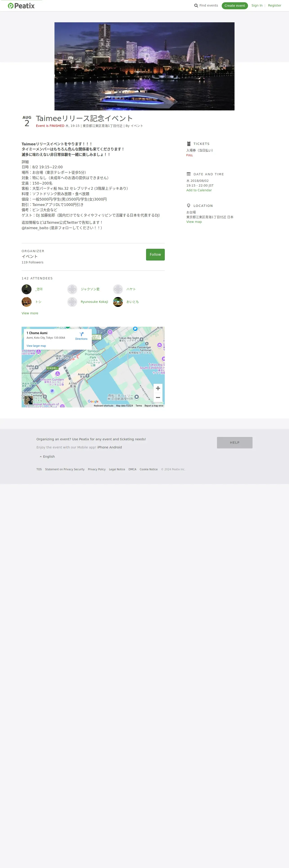Open the Sign In link
Image resolution: width=289 pixels, height=868 pixels.
click(x=257, y=5)
